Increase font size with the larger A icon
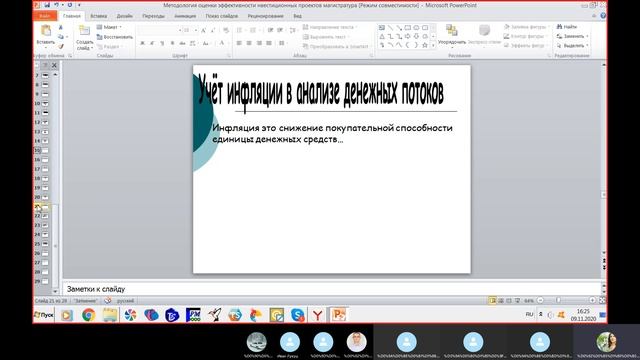 tap(203, 31)
